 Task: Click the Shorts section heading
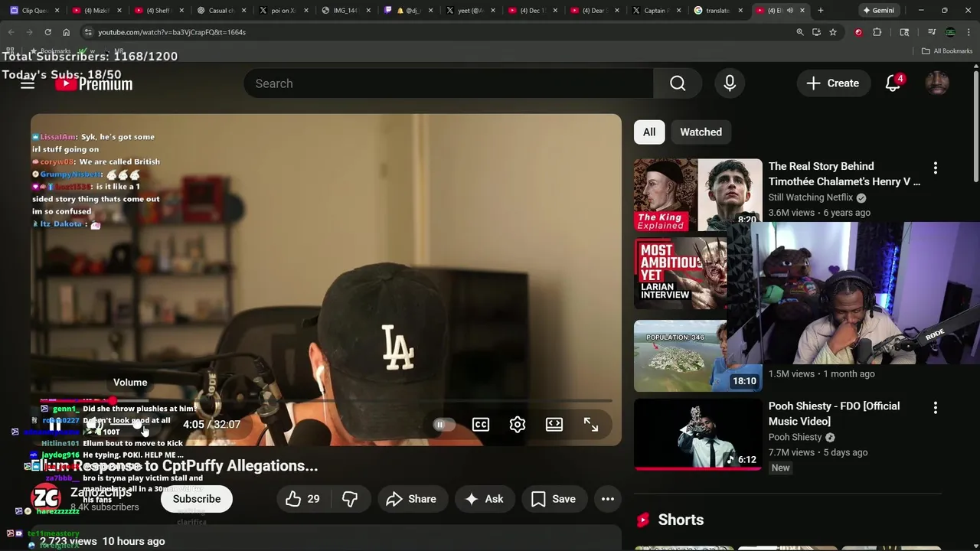pyautogui.click(x=681, y=520)
